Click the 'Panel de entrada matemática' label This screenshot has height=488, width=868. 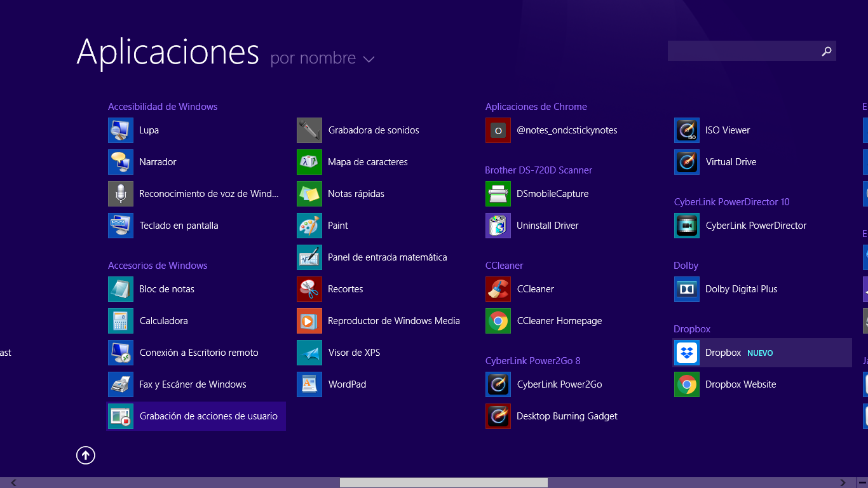[388, 257]
